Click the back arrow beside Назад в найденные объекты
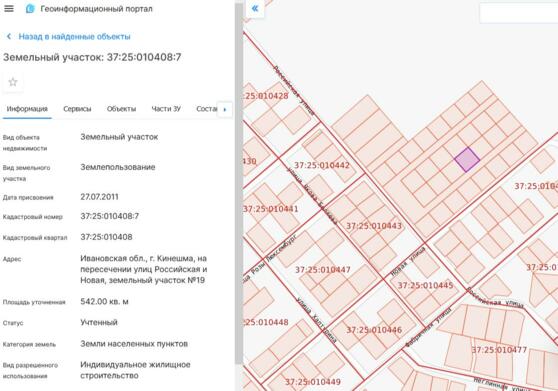The image size is (558, 391). tap(9, 36)
